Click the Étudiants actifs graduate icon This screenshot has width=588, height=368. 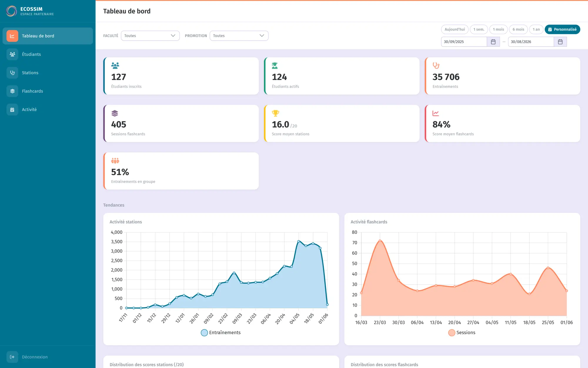click(x=275, y=65)
